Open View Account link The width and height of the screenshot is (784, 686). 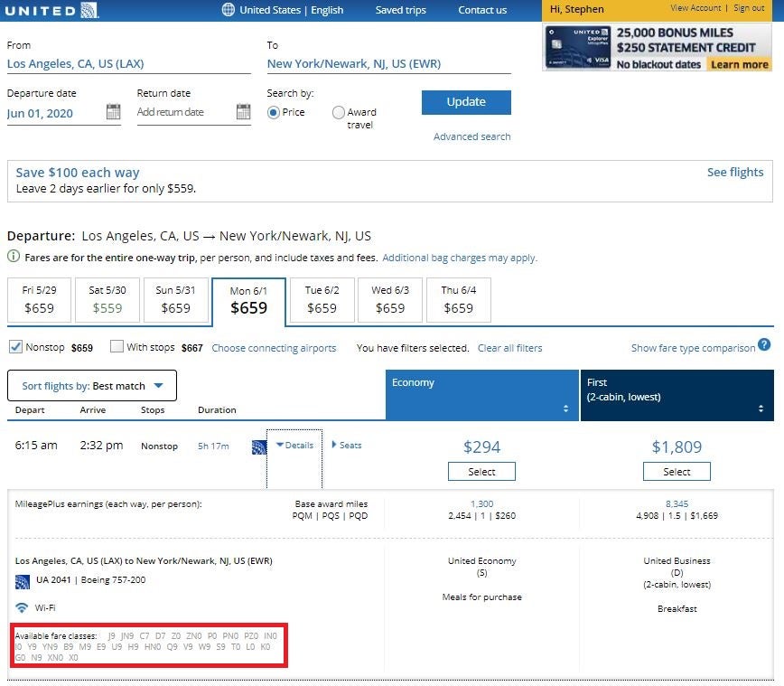(695, 8)
